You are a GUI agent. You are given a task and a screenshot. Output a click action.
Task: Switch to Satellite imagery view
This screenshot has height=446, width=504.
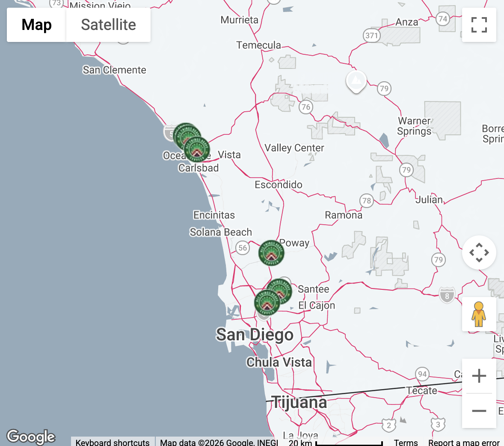tap(108, 25)
